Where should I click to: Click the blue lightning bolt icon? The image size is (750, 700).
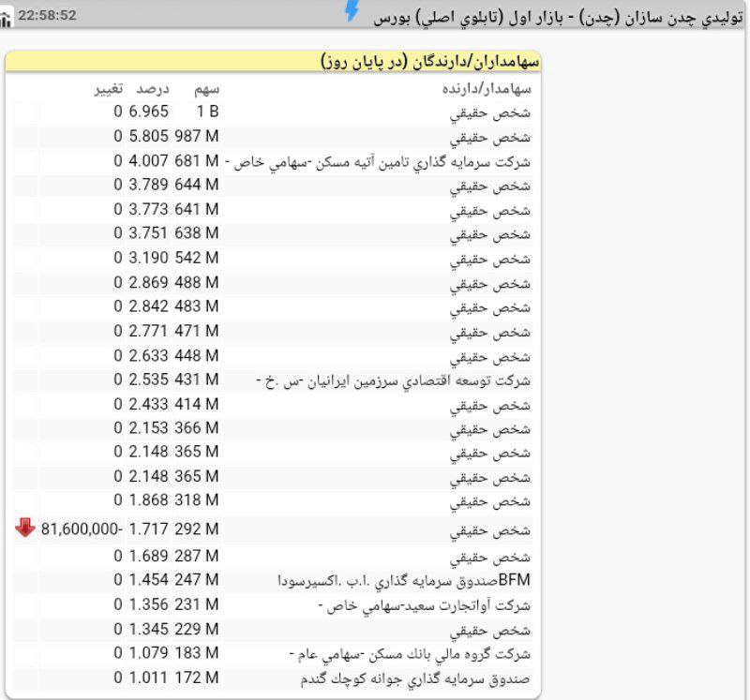[x=352, y=11]
